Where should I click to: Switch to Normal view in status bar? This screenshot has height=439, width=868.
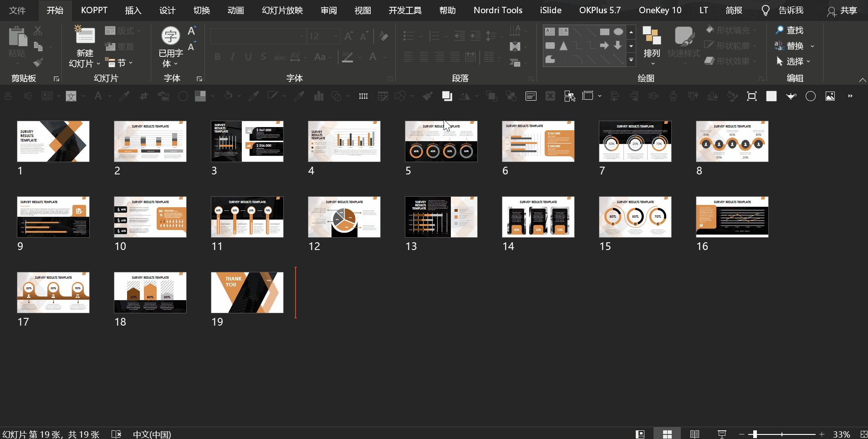coord(640,434)
